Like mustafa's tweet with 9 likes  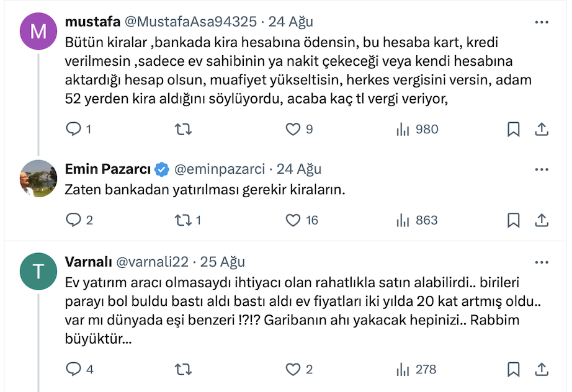pos(293,129)
